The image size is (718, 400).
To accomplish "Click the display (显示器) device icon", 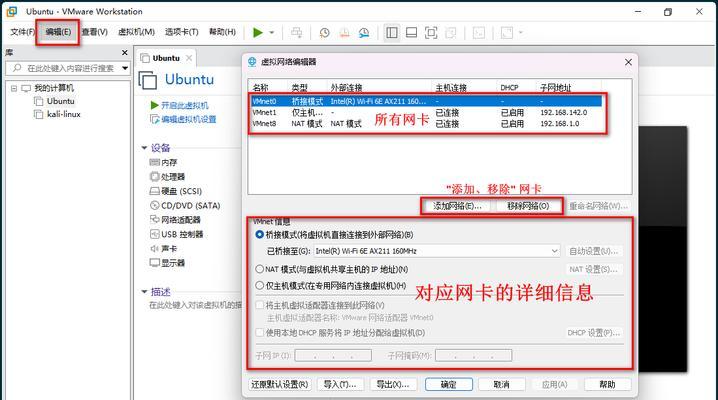I will pyautogui.click(x=154, y=263).
